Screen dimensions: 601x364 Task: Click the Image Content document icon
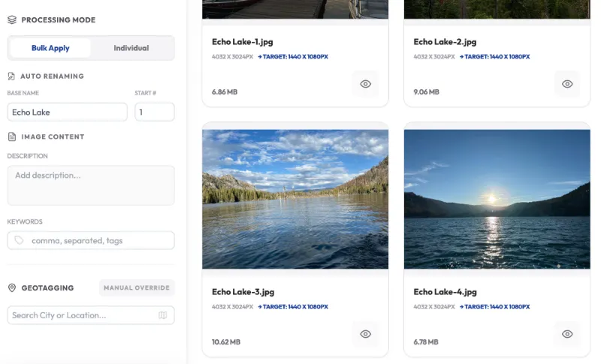coord(12,137)
